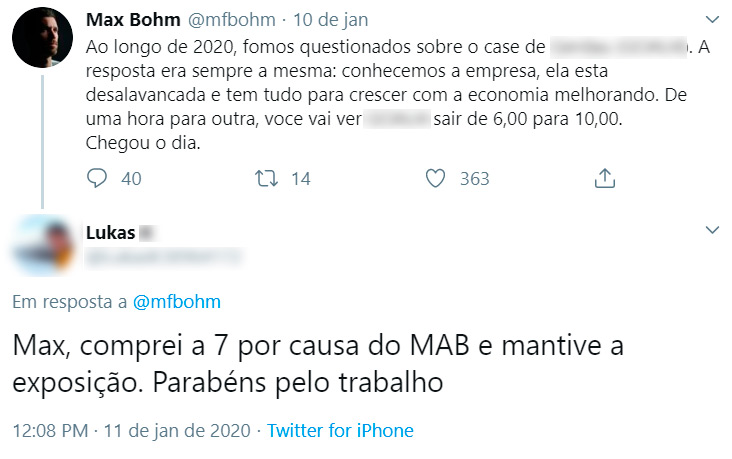
Task: Click the "Twitter for iPhone" source link
Action: pyautogui.click(x=341, y=430)
